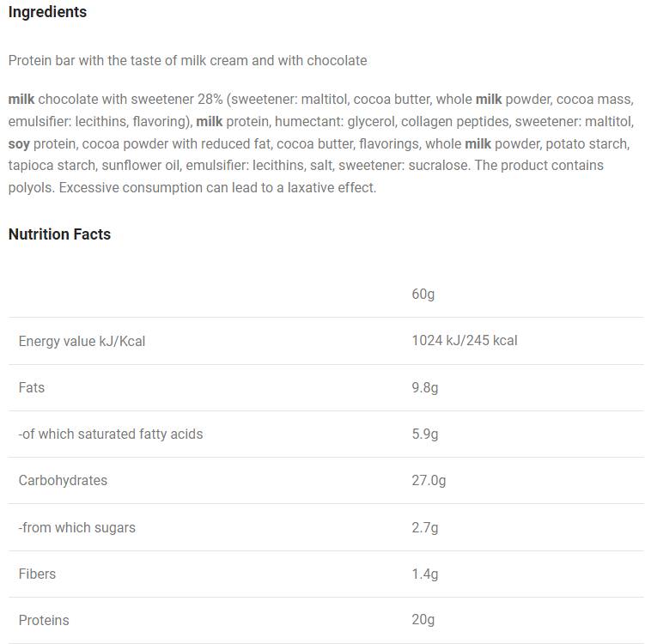
Task: Select the "from which sugars" row label
Action: click(x=77, y=528)
